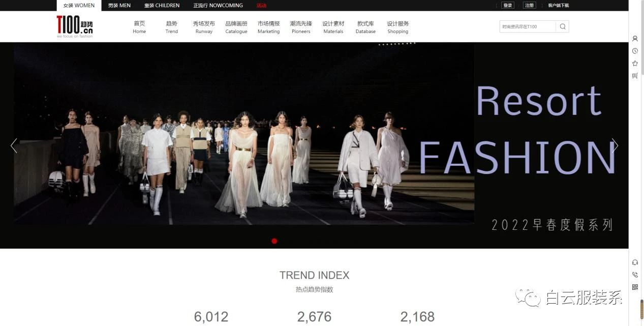The height and width of the screenshot is (326, 644).
Task: Advance to next banner slide arrow
Action: click(x=615, y=145)
